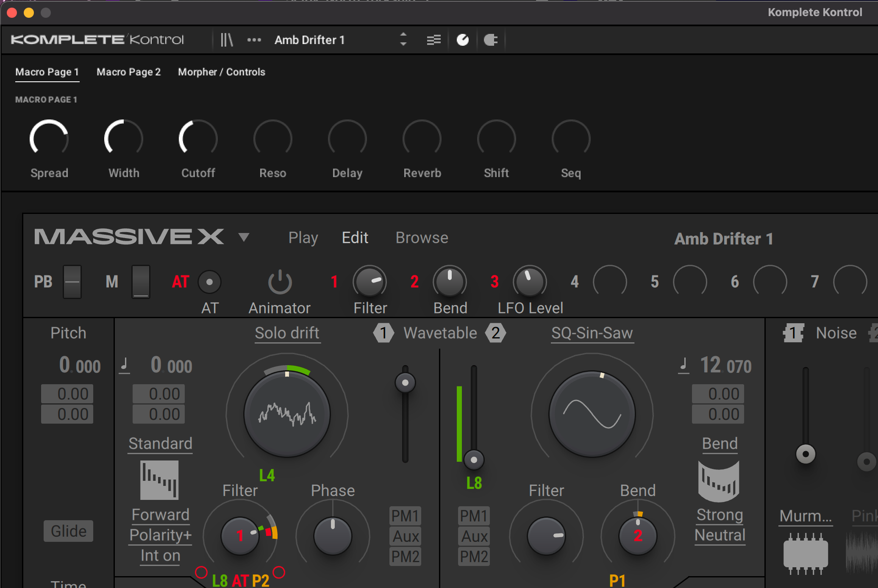Toggle oscillator 1 PM2 button
The width and height of the screenshot is (878, 588).
tap(406, 557)
